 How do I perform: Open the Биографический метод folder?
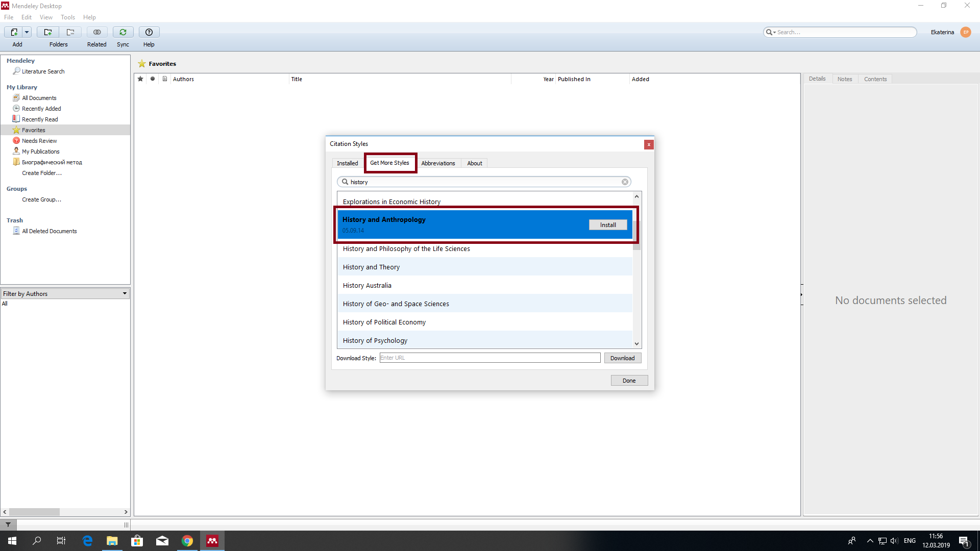[52, 162]
